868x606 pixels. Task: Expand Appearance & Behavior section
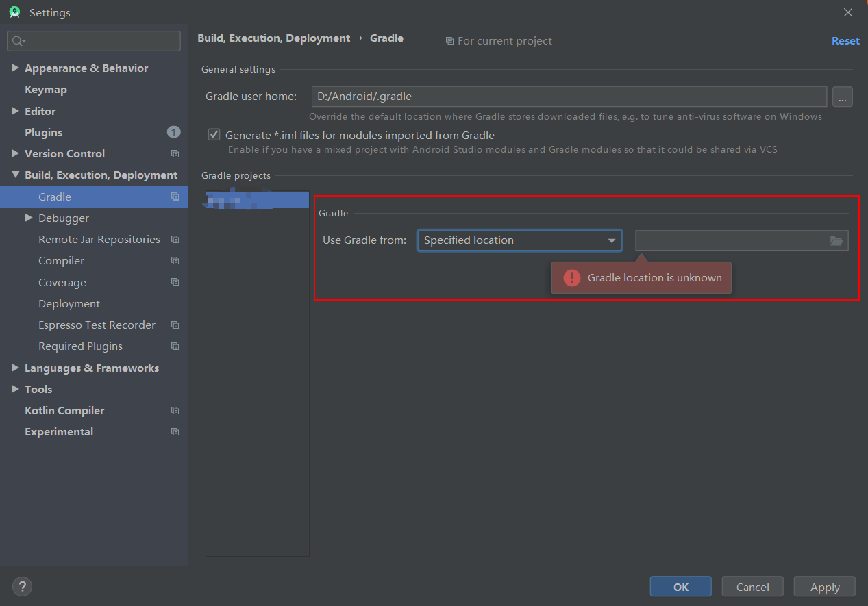15,68
